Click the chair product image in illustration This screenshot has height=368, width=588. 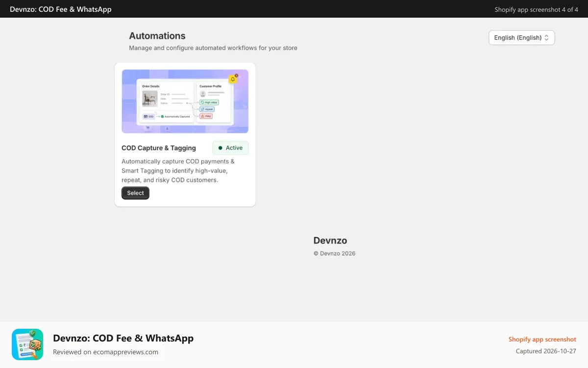[x=150, y=99]
